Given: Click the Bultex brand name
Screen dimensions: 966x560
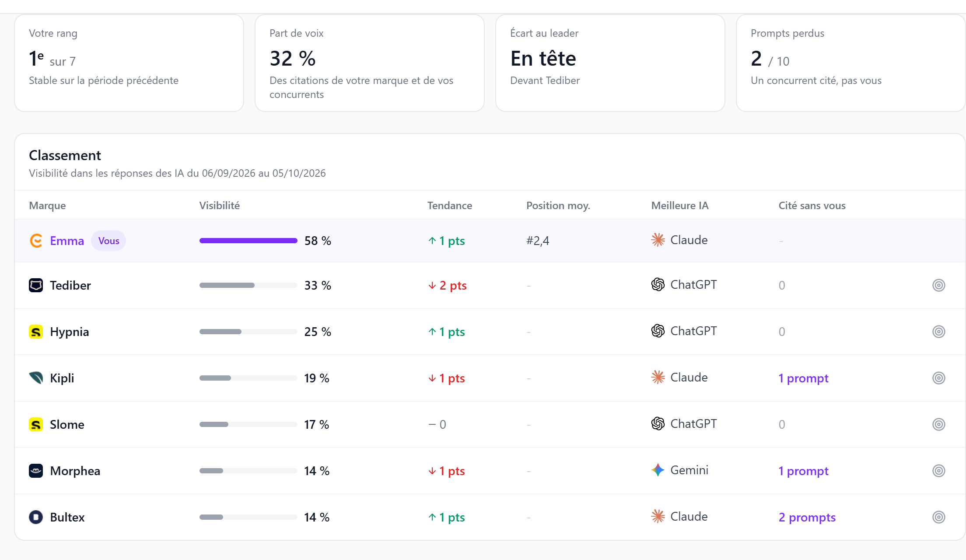Looking at the screenshot, I should click(67, 517).
